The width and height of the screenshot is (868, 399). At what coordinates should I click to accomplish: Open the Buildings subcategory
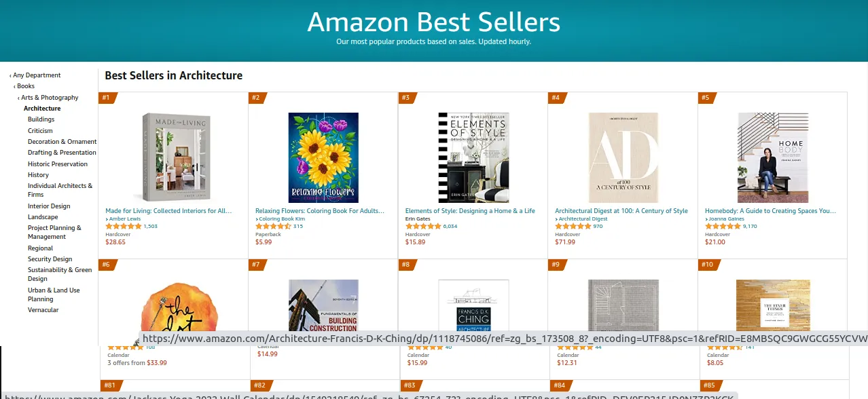click(41, 119)
